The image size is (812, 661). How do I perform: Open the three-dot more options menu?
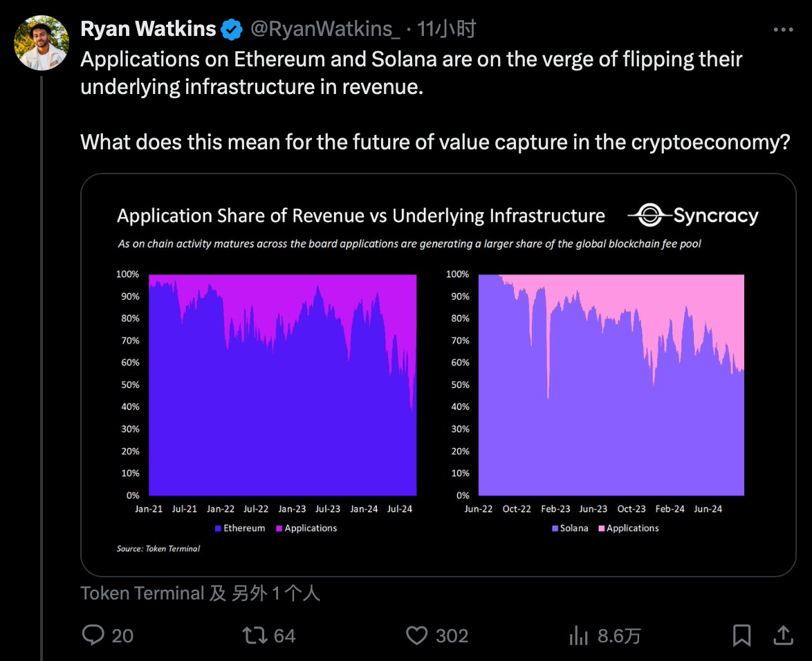(783, 30)
